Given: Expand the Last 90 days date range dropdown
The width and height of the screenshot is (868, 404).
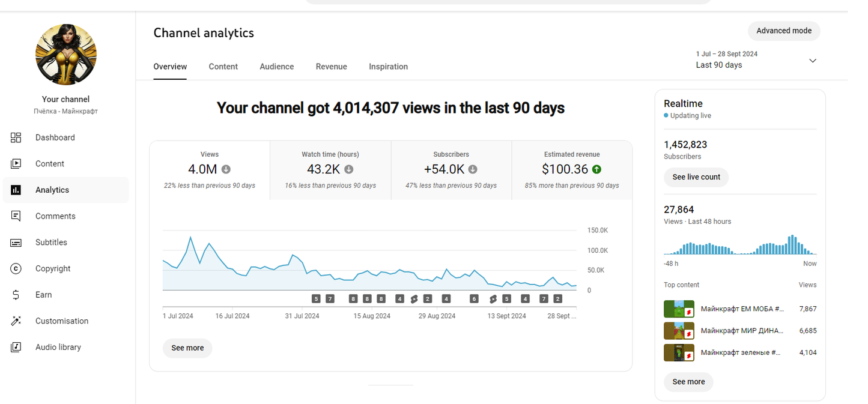Looking at the screenshot, I should pyautogui.click(x=813, y=61).
